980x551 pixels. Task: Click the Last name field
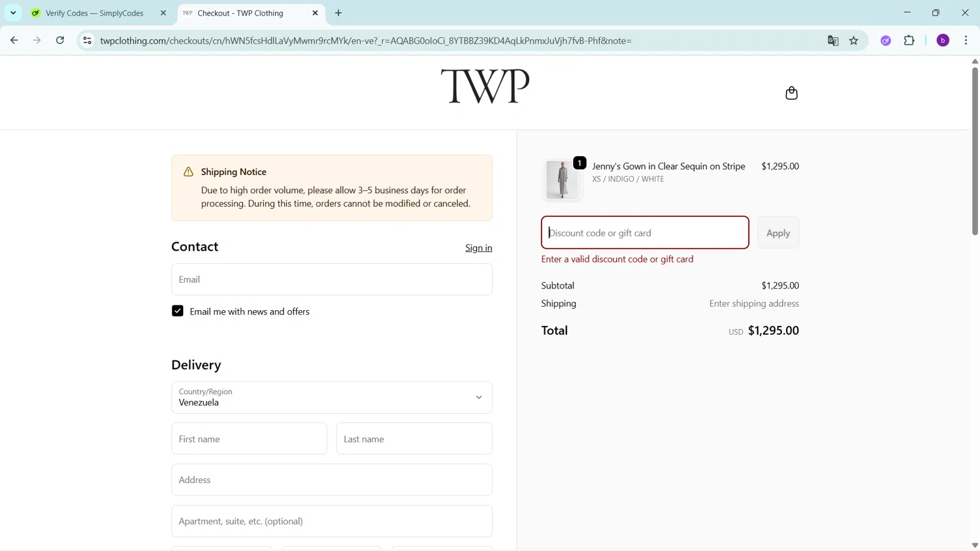pos(414,439)
